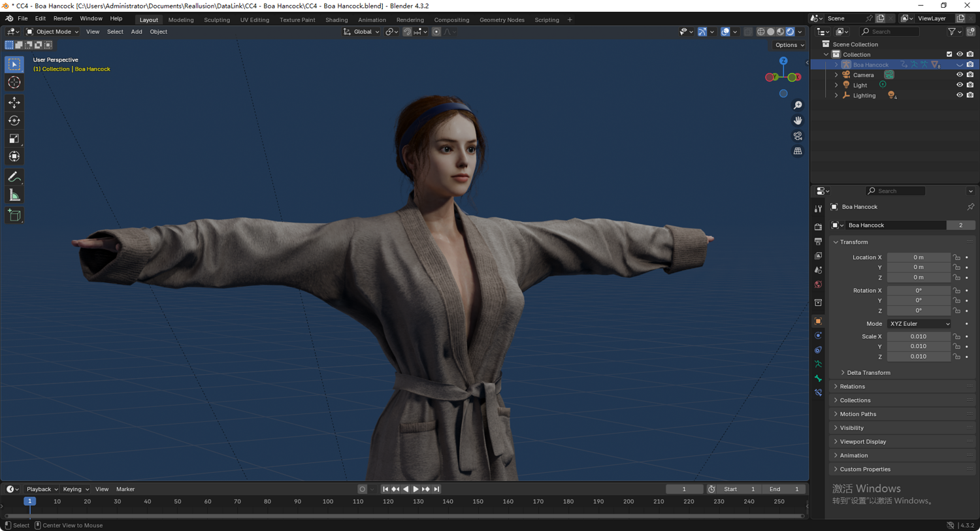Toggle viewport overlays button
Viewport: 980px width, 531px height.
pos(725,31)
